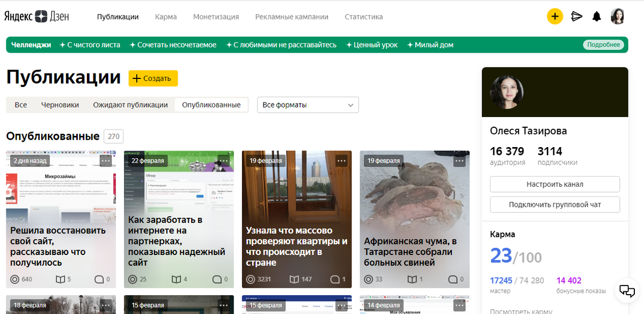
Task: Open the 'Карма' top navigation item
Action: click(x=166, y=17)
